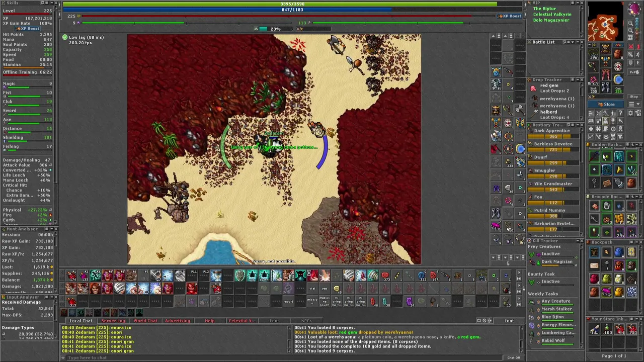Click the mission action button
Image resolution: width=644 pixels, height=362 pixels.
(312, 302)
